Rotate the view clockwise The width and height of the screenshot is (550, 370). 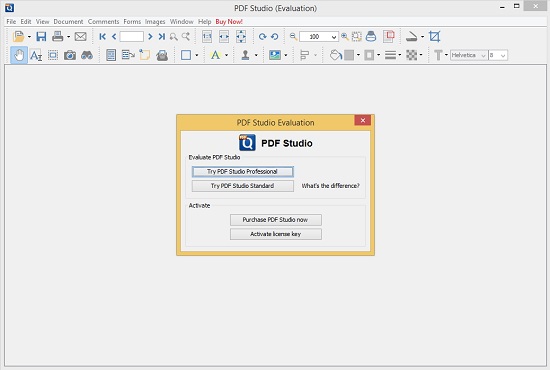[x=262, y=36]
